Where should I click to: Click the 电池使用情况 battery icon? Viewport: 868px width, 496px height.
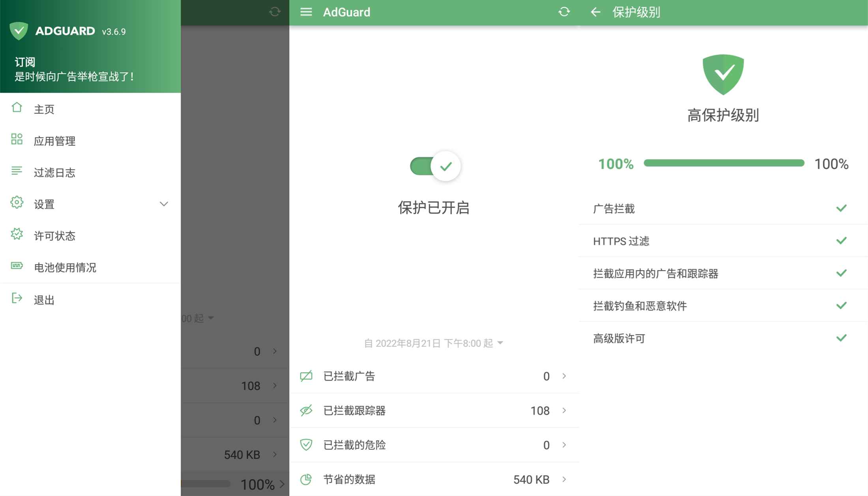pyautogui.click(x=17, y=265)
